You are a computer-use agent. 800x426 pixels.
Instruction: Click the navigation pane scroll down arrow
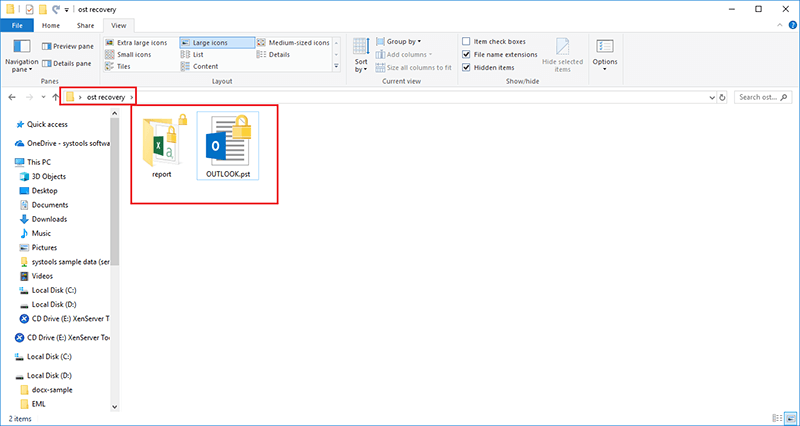click(115, 407)
